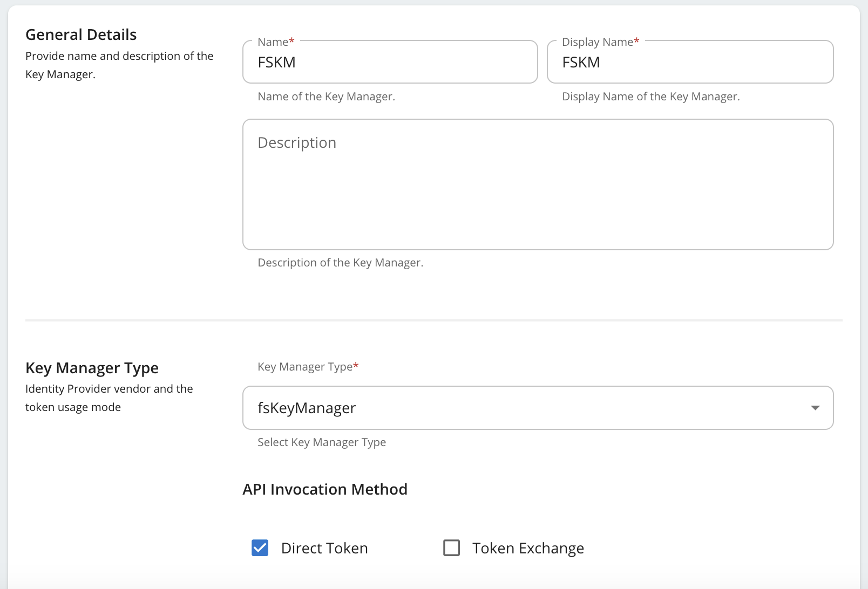
Task: Click 'Description of the Key Manager.' helper text
Action: pyautogui.click(x=340, y=263)
